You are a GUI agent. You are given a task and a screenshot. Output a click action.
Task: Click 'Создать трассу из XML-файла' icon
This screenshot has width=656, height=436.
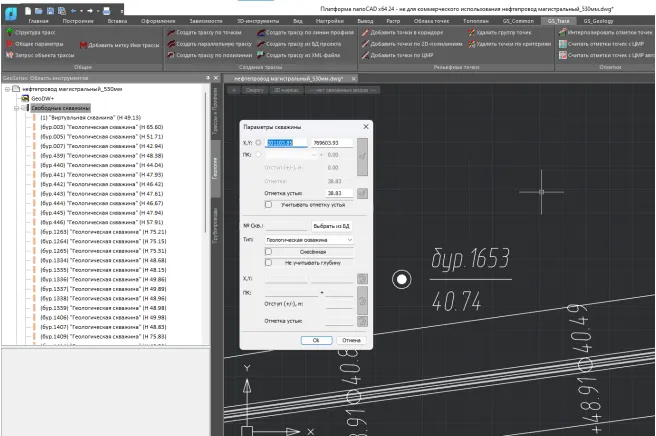pos(260,56)
